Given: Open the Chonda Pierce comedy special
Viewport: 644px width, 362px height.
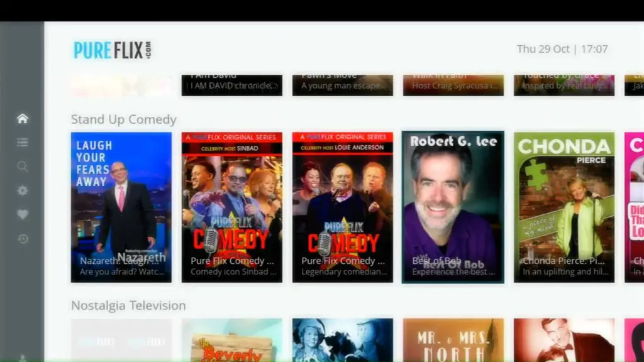Looking at the screenshot, I should coord(563,207).
